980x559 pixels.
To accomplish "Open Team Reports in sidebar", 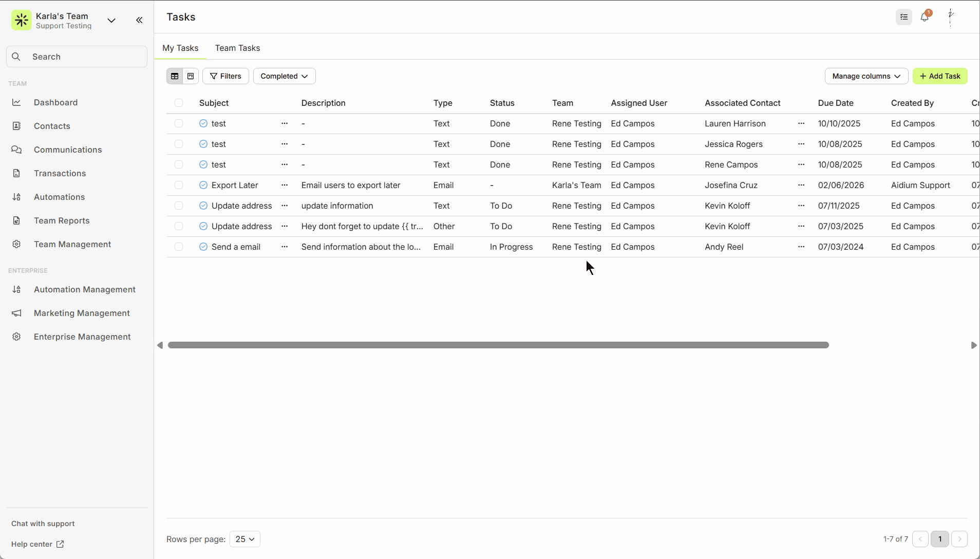I will coord(62,220).
